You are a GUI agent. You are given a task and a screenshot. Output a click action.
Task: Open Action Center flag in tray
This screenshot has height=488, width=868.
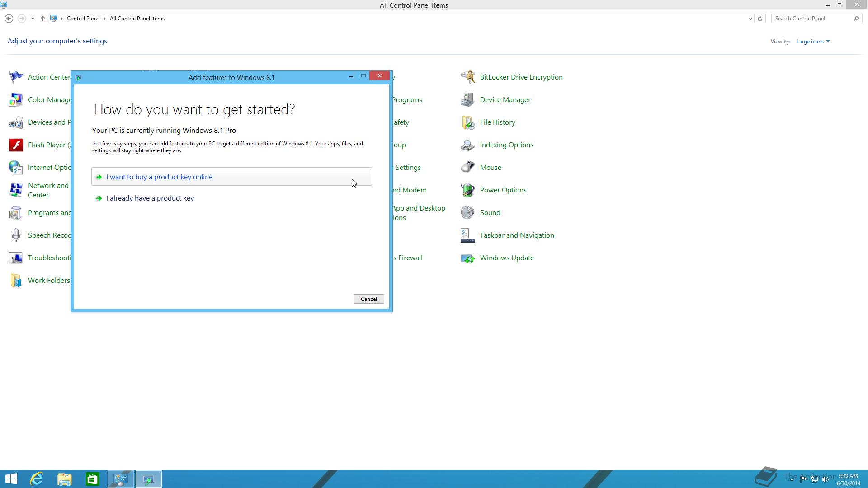click(x=804, y=479)
